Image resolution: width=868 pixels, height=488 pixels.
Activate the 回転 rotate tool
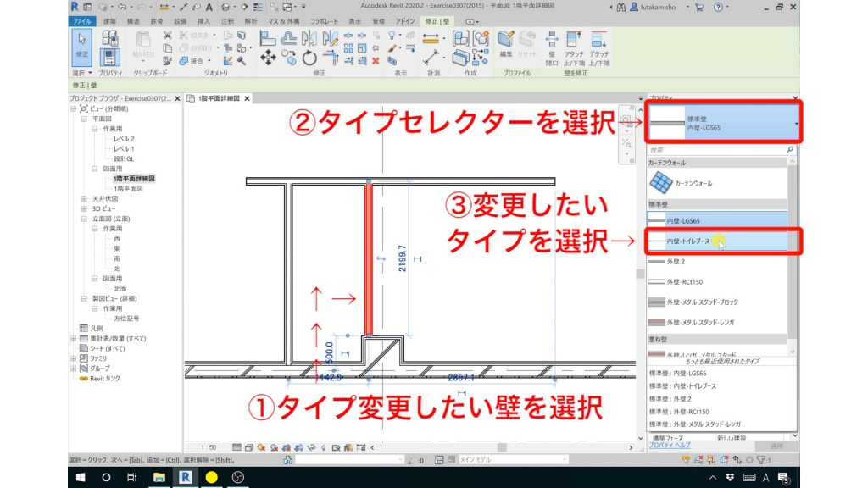coord(309,58)
